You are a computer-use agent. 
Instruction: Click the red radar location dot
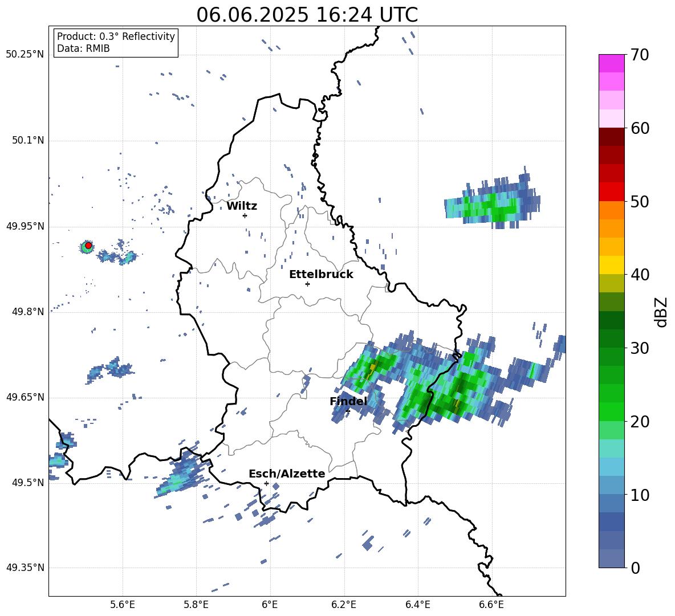coord(88,246)
